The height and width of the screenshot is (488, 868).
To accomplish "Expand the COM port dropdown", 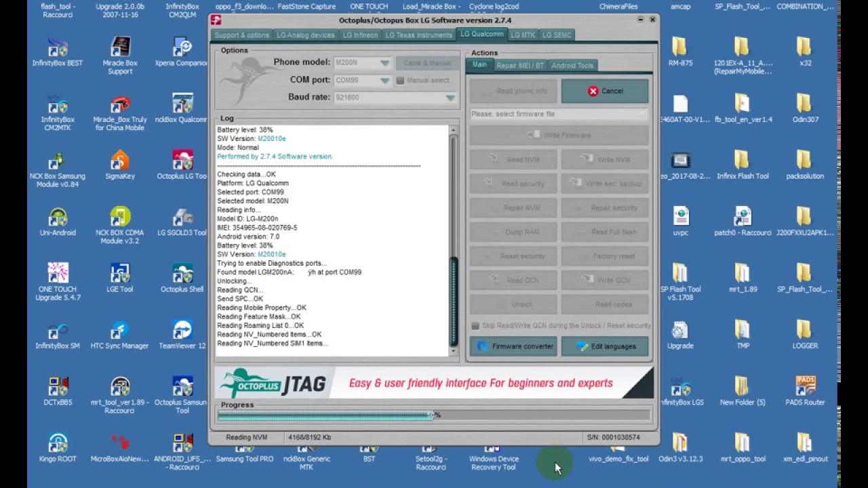I will [384, 80].
